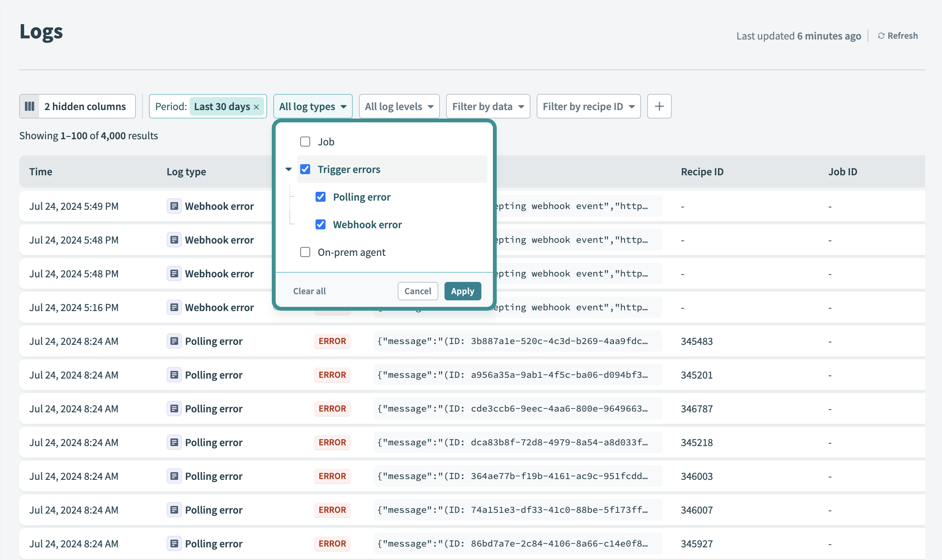Click log icon on 5:49 PM Webhook error row
Screen dimensions: 942x560
pos(174,206)
